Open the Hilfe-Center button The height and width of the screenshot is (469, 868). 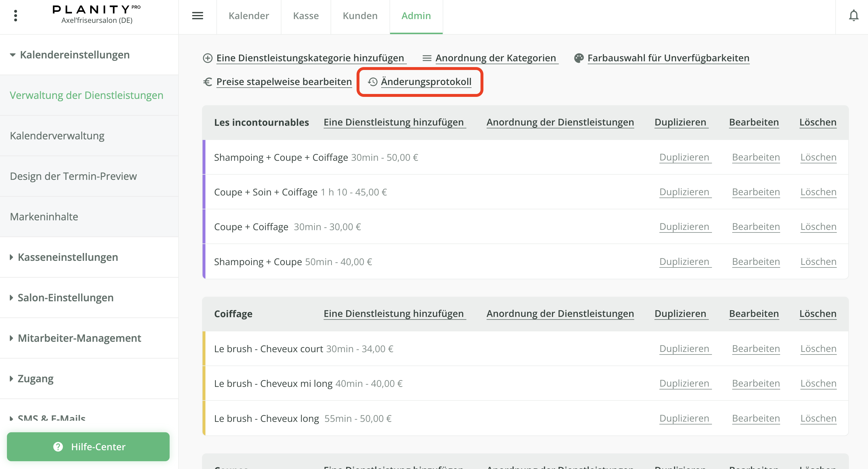(x=88, y=446)
